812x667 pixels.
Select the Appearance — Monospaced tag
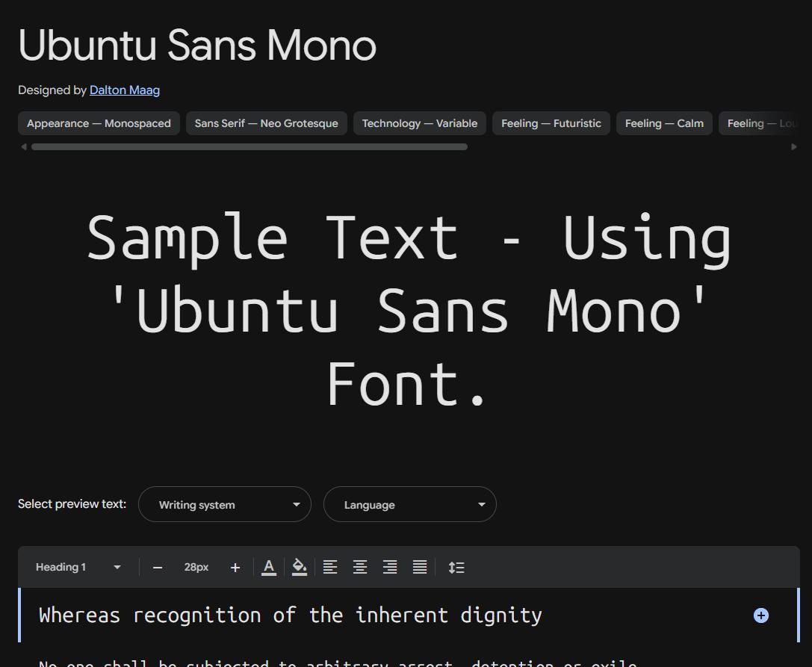(99, 123)
